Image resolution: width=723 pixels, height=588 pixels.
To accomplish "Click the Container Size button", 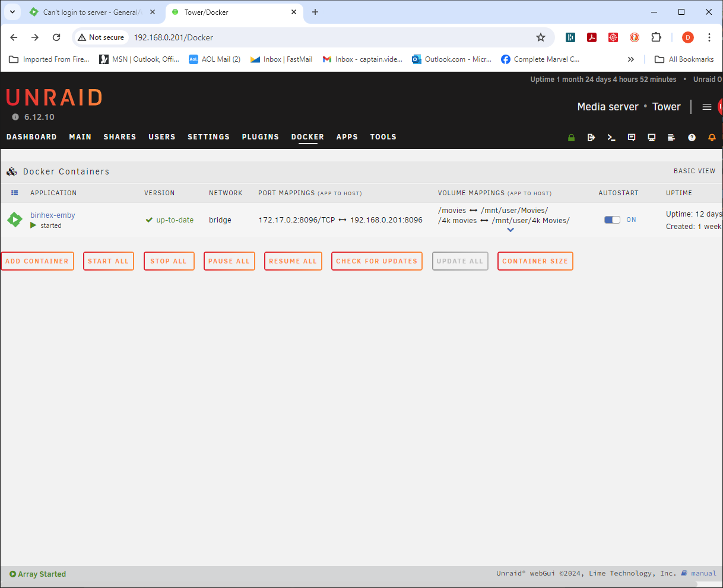I will tap(535, 261).
